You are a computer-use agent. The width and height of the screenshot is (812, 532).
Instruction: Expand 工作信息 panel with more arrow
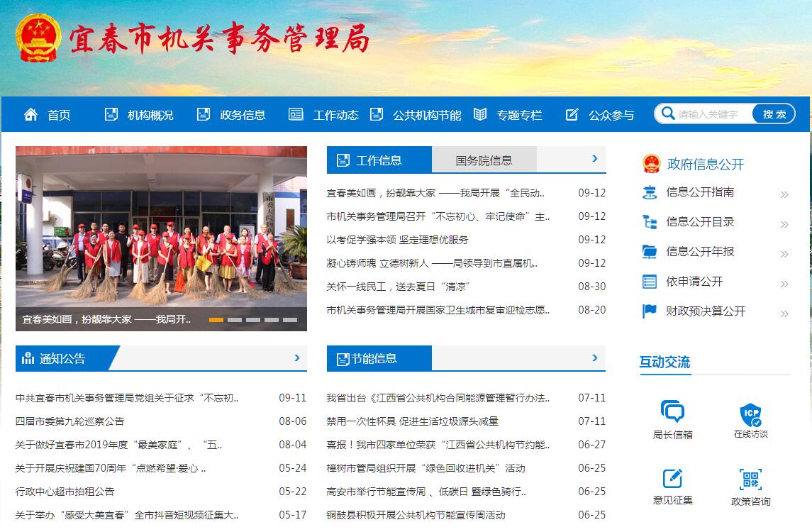tap(594, 158)
